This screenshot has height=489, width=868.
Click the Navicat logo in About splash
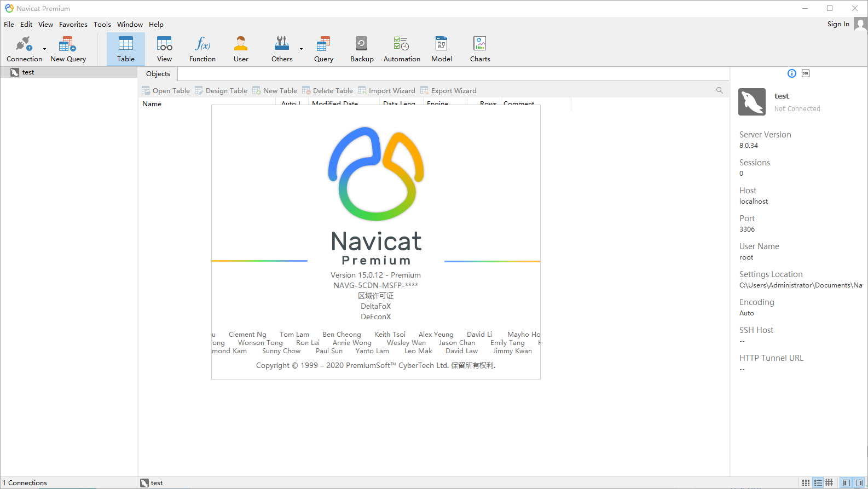pos(376,174)
